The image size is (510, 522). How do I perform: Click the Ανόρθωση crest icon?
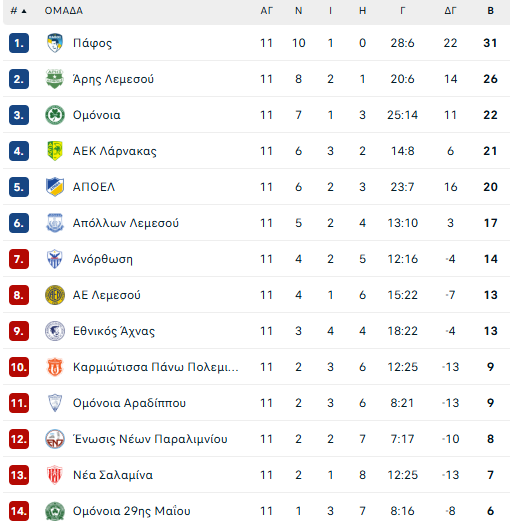[x=55, y=259]
